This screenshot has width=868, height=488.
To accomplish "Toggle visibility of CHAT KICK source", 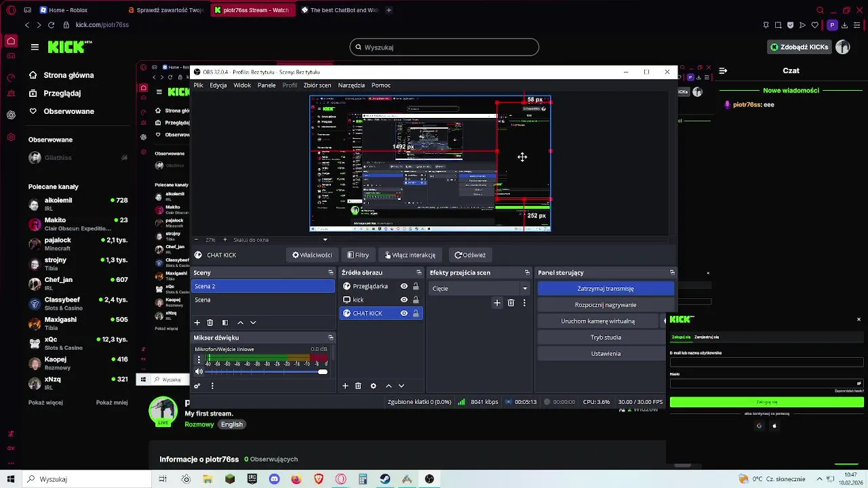I will [404, 313].
